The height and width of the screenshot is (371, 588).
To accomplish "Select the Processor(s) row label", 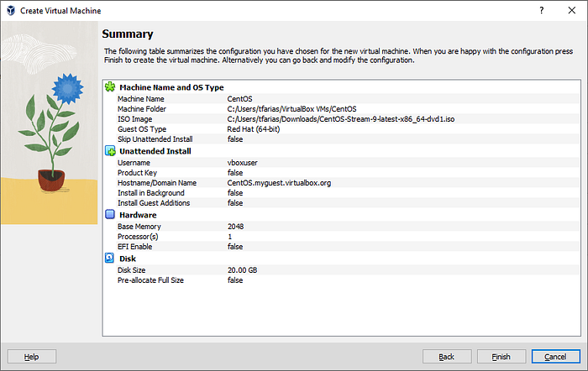I will (138, 237).
